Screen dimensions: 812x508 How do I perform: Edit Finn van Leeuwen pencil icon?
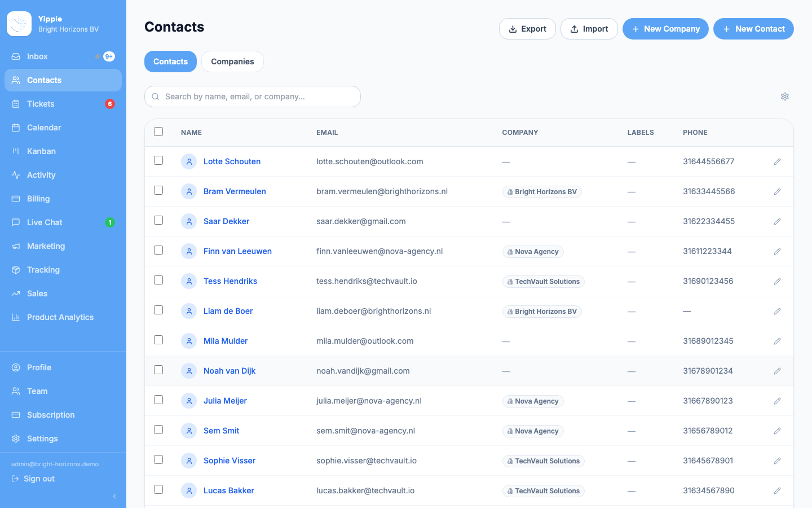pyautogui.click(x=777, y=251)
